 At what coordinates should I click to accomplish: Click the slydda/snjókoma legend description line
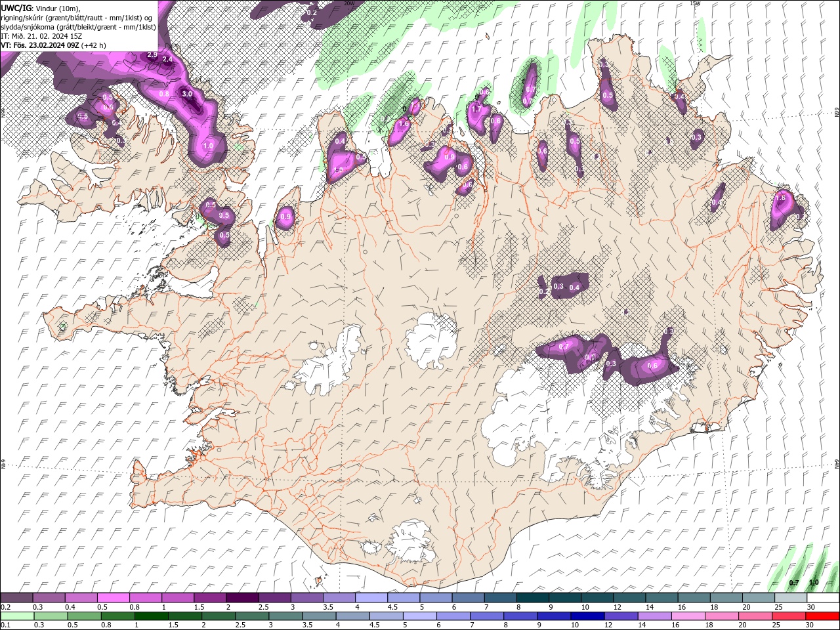coord(79,27)
